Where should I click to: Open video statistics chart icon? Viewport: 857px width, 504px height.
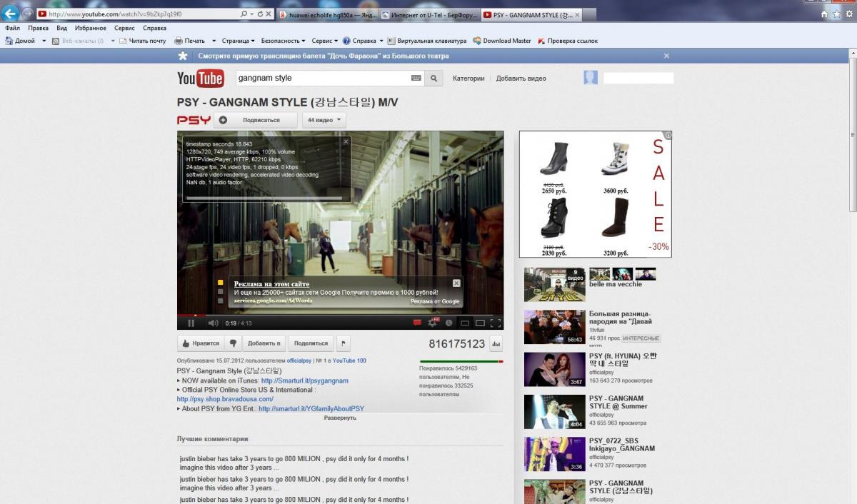click(496, 344)
